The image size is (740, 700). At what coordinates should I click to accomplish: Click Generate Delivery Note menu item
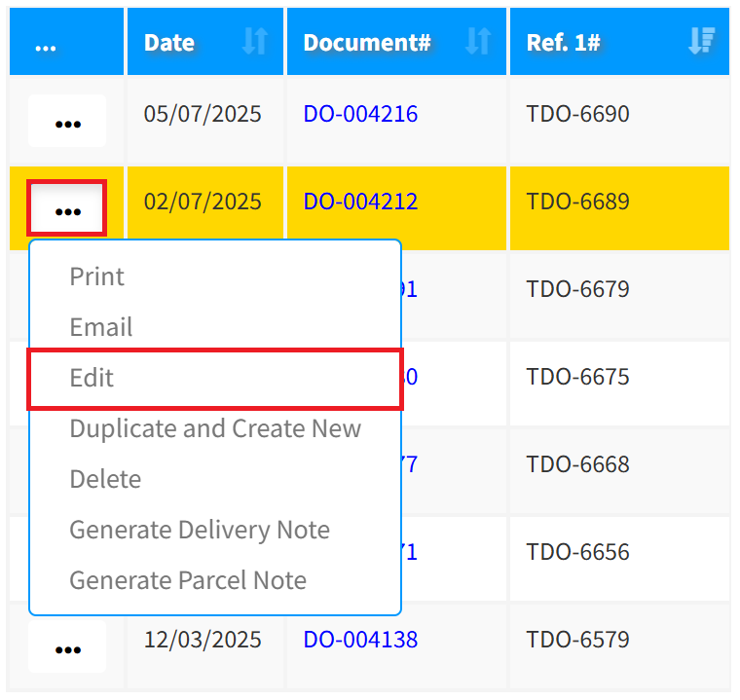tap(199, 530)
